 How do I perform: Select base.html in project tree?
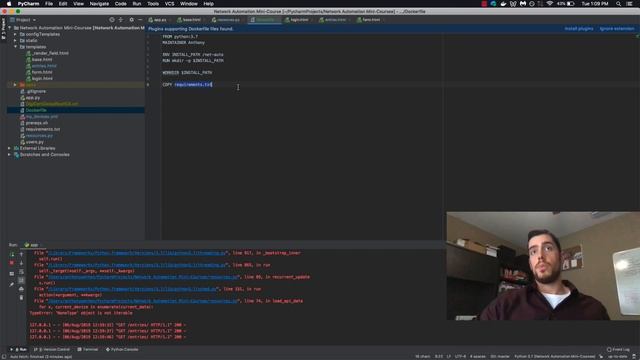click(x=39, y=60)
